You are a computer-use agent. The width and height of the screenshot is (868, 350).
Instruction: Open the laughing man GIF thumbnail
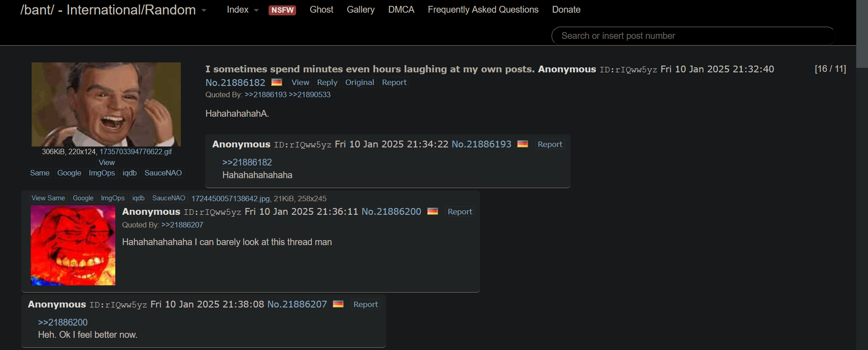click(x=106, y=104)
